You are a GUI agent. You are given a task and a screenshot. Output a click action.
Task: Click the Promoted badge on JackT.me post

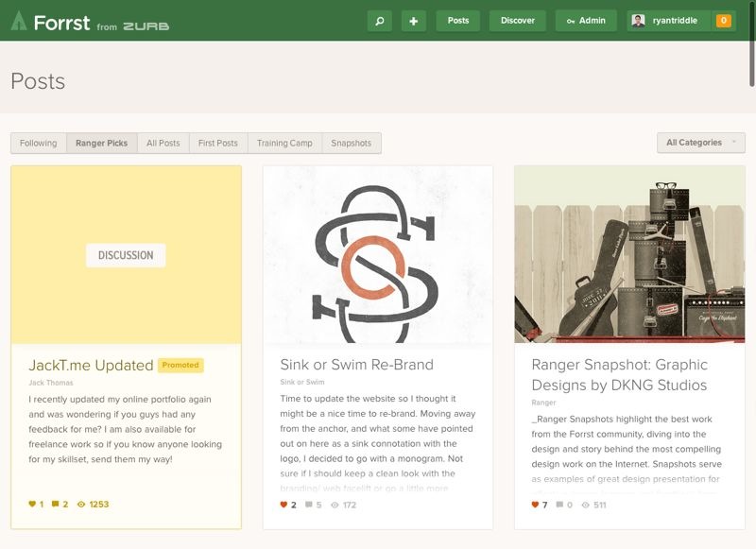coord(180,365)
